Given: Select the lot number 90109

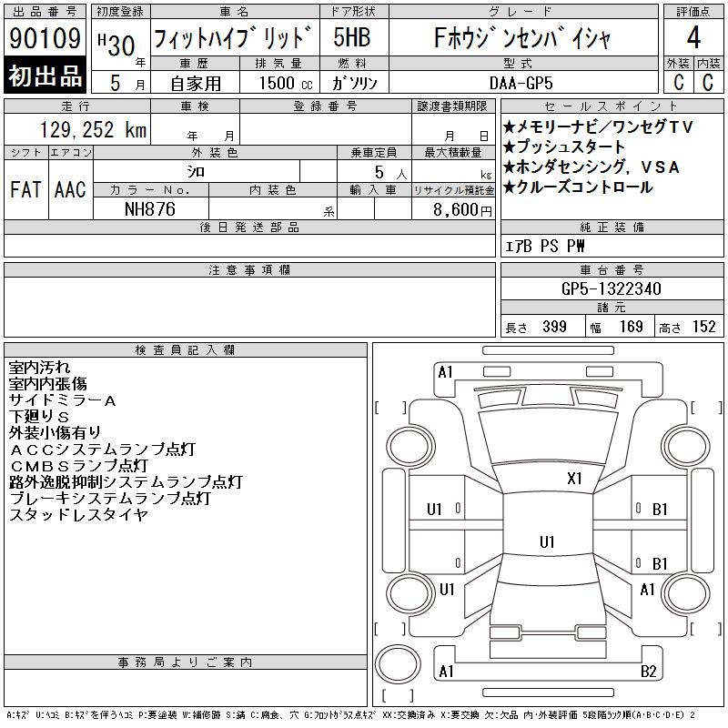Looking at the screenshot, I should 45,37.
